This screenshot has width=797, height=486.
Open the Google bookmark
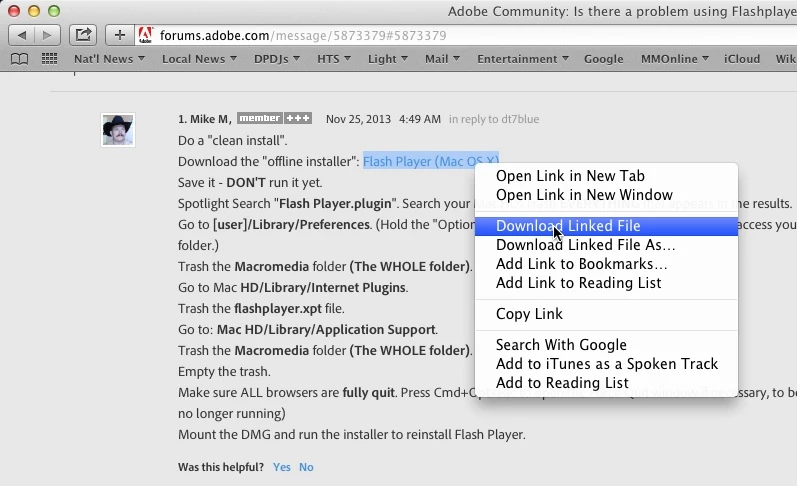[603, 59]
